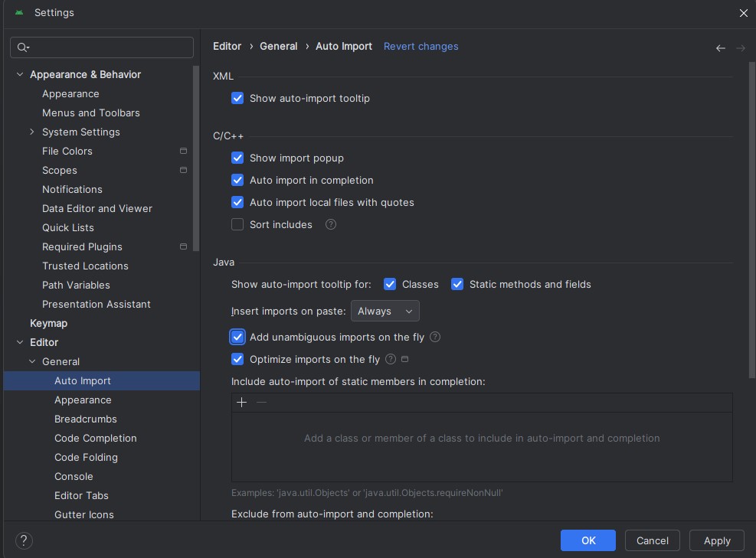Open the help question mark button at bottom left
The image size is (756, 558).
tap(24, 540)
